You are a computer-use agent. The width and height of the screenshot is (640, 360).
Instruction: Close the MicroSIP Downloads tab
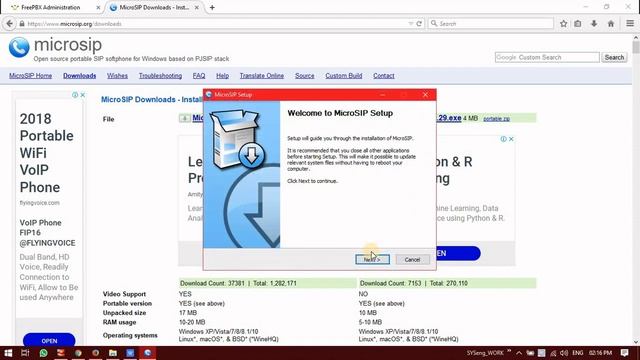pyautogui.click(x=197, y=7)
